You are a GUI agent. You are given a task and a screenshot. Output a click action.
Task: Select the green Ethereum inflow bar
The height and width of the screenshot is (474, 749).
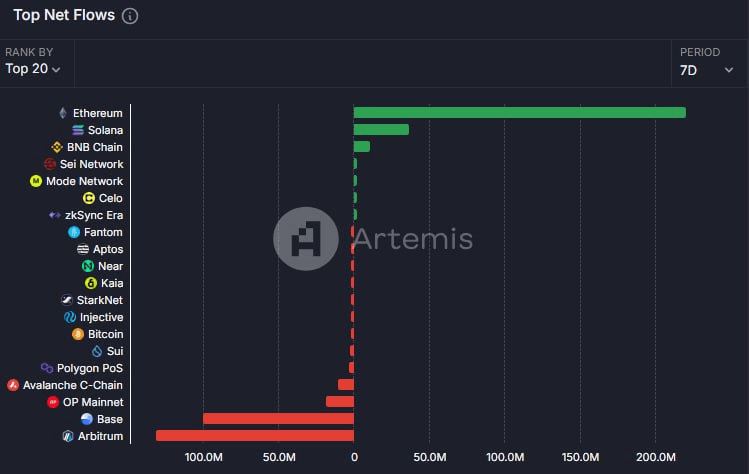520,113
